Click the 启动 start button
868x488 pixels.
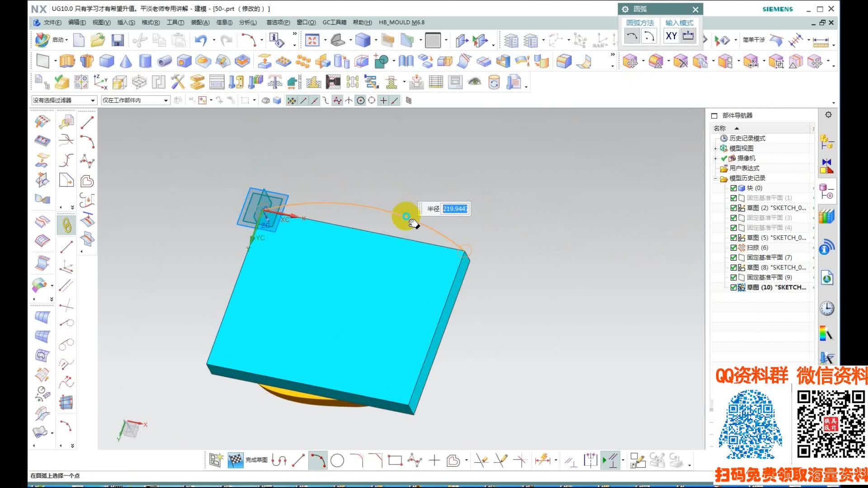point(58,40)
